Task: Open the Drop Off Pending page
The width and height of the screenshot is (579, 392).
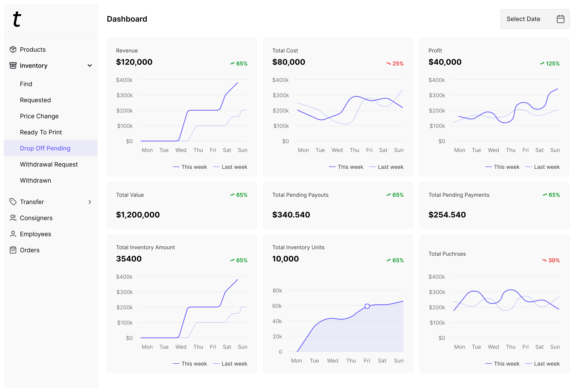Action: tap(45, 148)
